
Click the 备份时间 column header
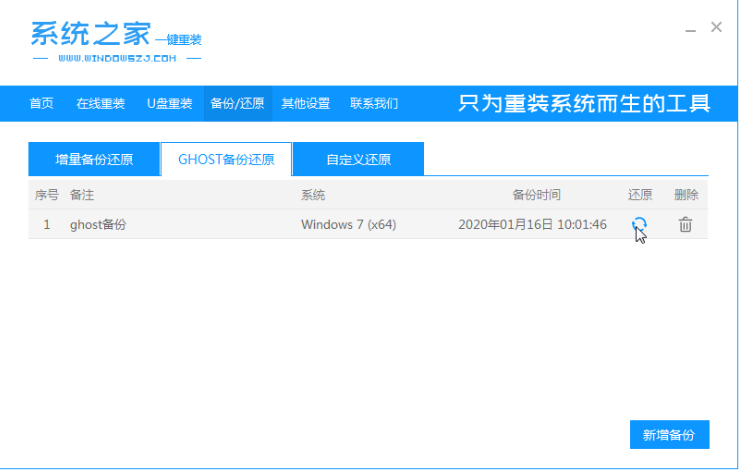coord(536,195)
